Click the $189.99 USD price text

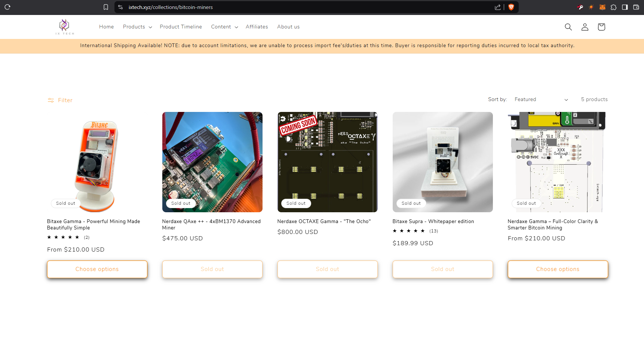click(x=413, y=243)
